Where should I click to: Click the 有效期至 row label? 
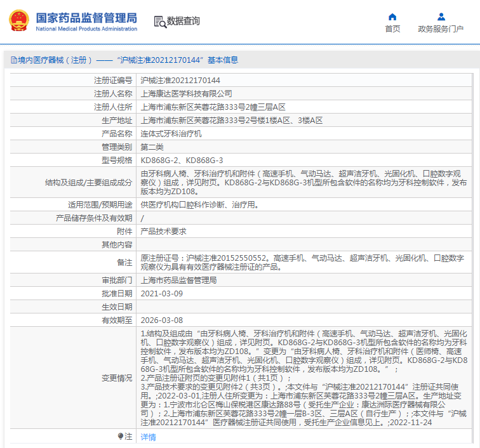pos(117,320)
